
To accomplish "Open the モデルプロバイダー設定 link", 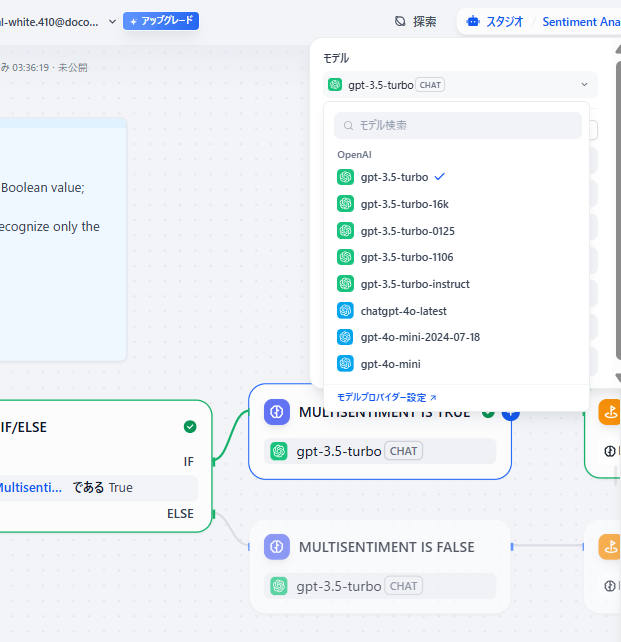I will pos(386,397).
